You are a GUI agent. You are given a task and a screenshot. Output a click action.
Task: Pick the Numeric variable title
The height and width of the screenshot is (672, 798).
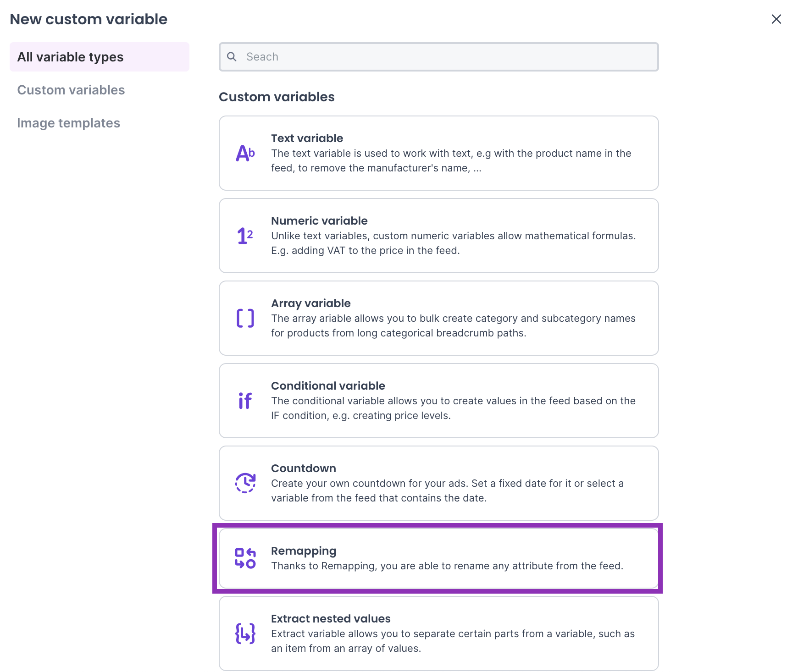319,221
